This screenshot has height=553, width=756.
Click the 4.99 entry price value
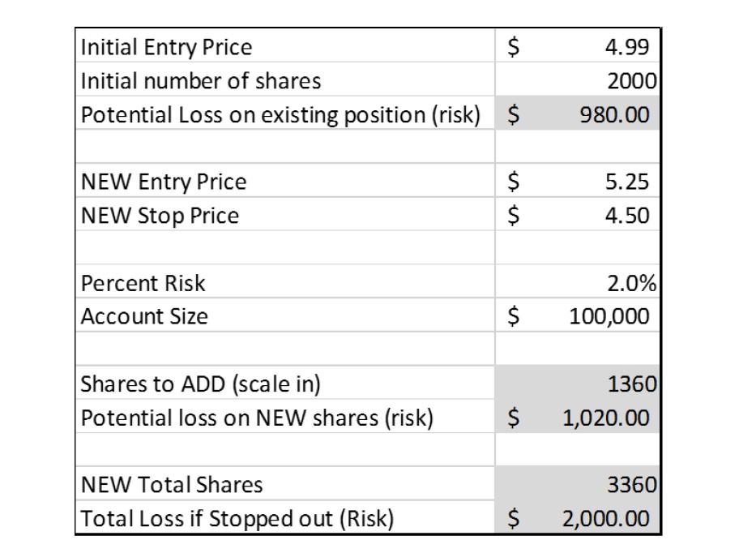(x=626, y=47)
